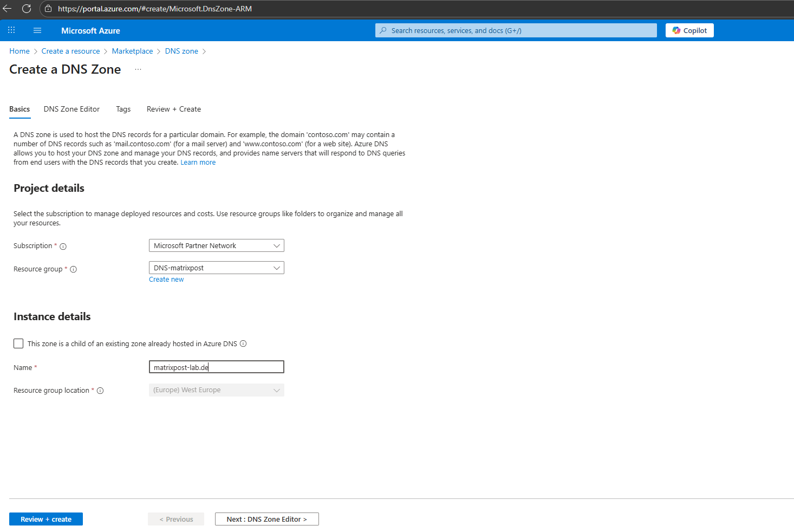Screen dimensions: 794x532
Task: Open the Tags tab
Action: coord(123,109)
